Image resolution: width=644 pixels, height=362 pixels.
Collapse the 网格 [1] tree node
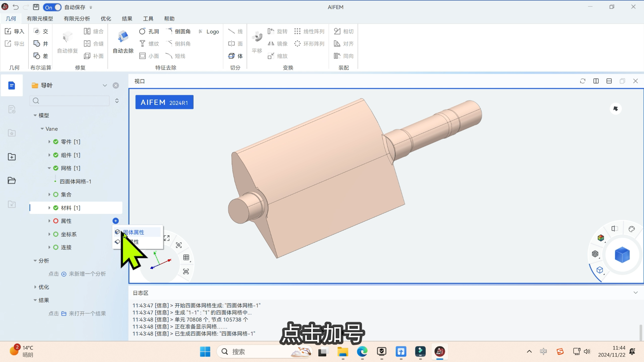pyautogui.click(x=49, y=168)
